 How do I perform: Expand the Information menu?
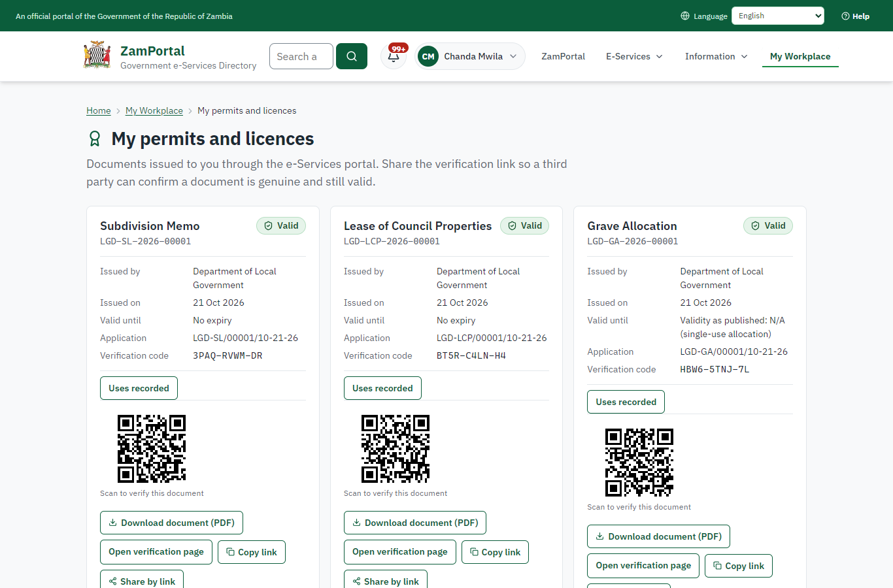pos(716,56)
